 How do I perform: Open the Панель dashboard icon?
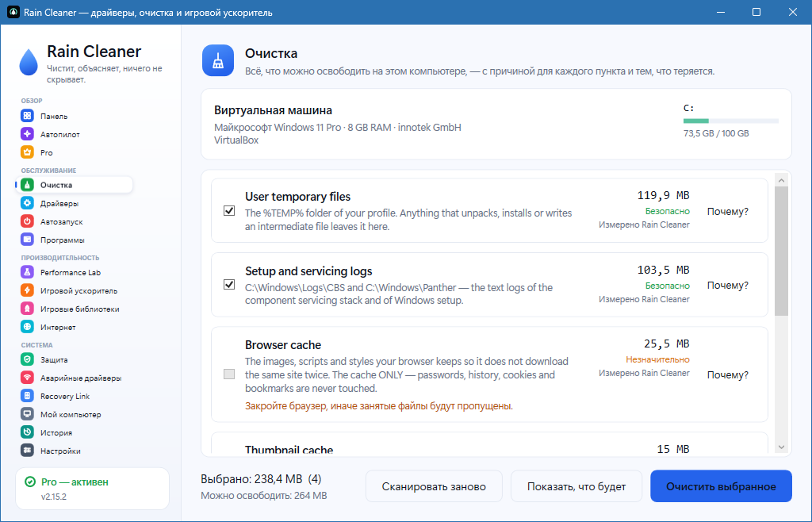pyautogui.click(x=27, y=116)
